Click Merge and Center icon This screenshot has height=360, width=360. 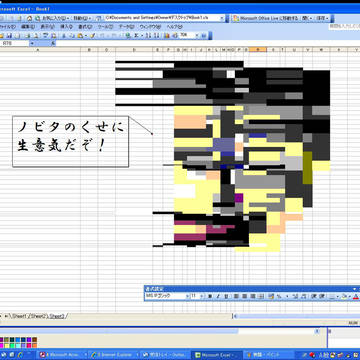click(x=261, y=296)
